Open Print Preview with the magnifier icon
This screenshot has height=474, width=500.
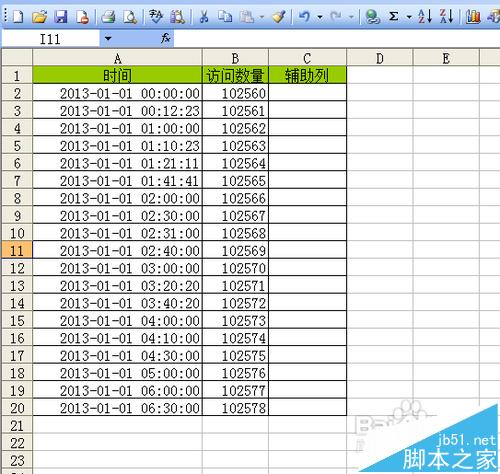(130, 16)
